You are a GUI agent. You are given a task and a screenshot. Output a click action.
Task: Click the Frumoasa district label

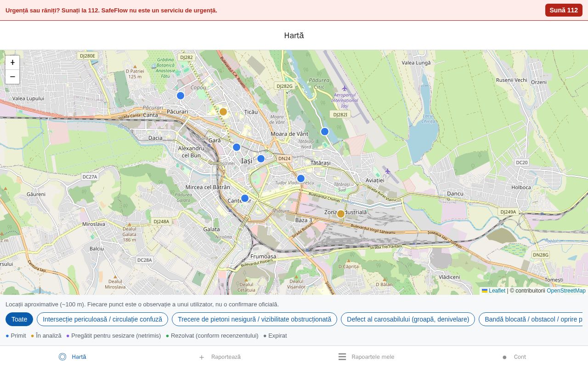pos(263,256)
